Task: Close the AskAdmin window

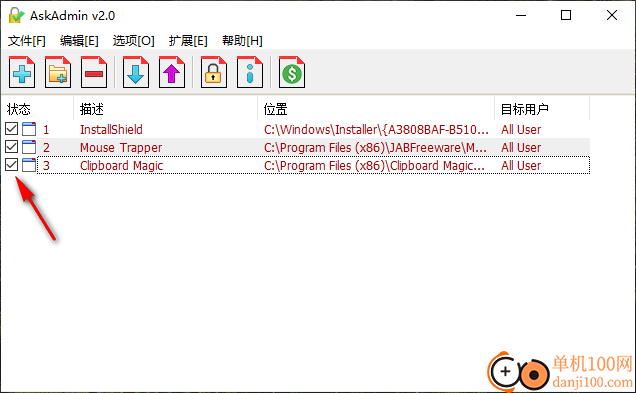Action: click(612, 15)
